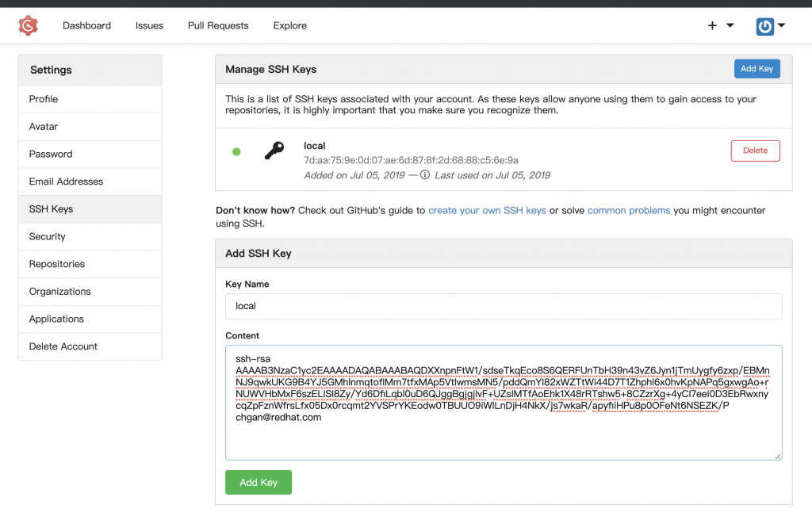Switch to Security settings
812x516 pixels.
tap(48, 236)
